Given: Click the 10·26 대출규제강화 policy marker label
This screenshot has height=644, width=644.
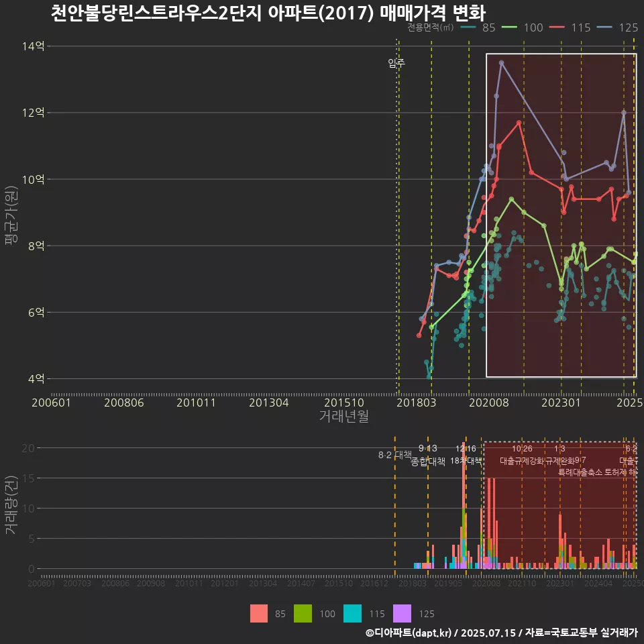Looking at the screenshot, I should click(522, 455).
